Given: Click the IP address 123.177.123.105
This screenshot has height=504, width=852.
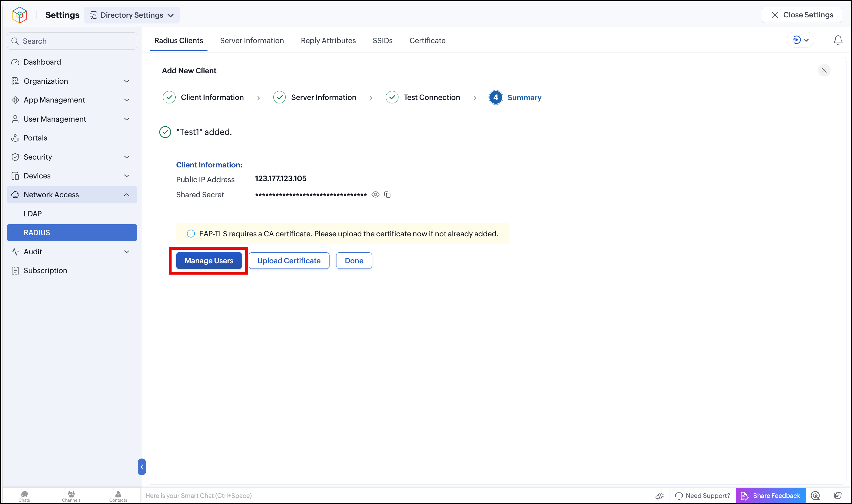Looking at the screenshot, I should pos(281,179).
